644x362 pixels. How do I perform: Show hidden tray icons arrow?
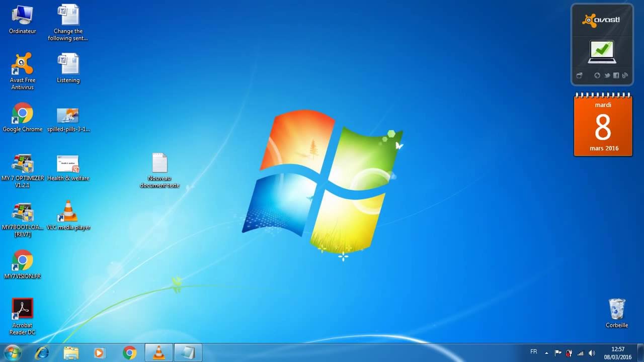point(546,353)
